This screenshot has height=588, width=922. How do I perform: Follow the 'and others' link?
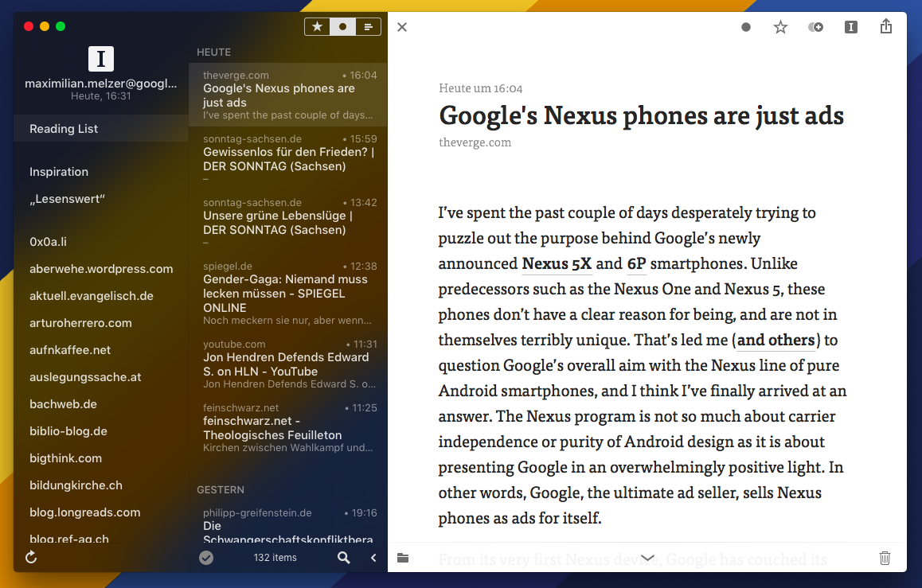tap(775, 340)
